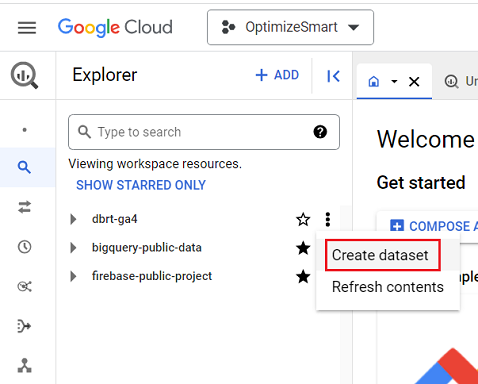Open Scheduled queries clock icon in sidebar
478x384 pixels.
coord(24,247)
